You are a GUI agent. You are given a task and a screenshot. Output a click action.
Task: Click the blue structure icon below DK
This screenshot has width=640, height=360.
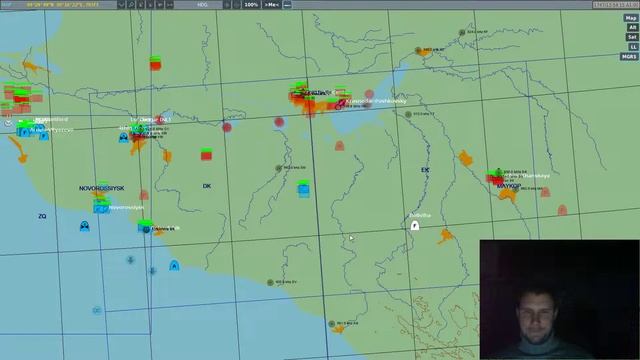coord(303,190)
